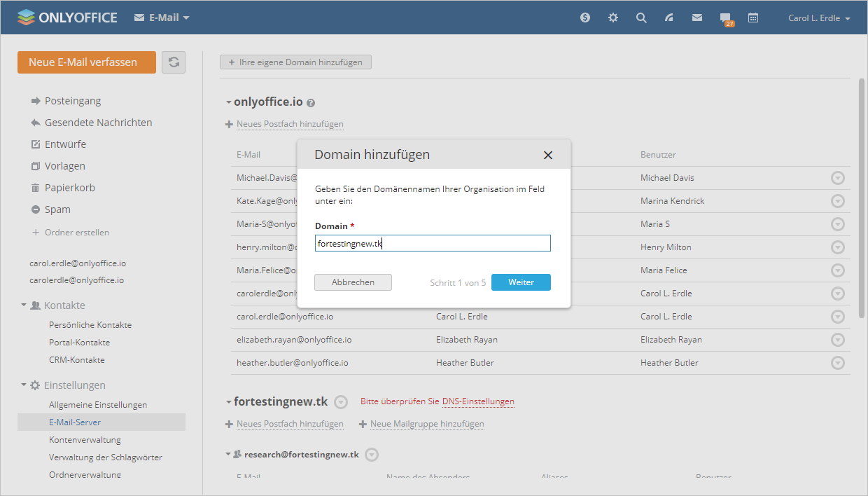Collapse research@fortestingnew.tk mail group

pos(228,455)
